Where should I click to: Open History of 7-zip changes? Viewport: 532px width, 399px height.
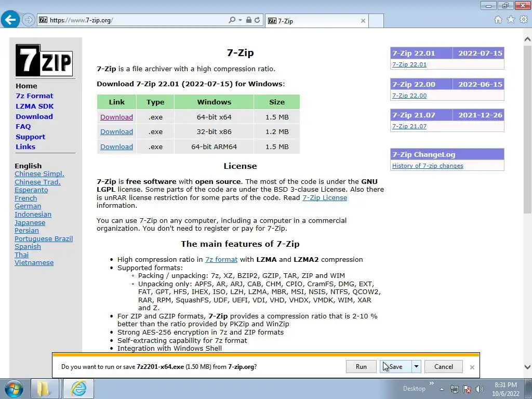[428, 166]
